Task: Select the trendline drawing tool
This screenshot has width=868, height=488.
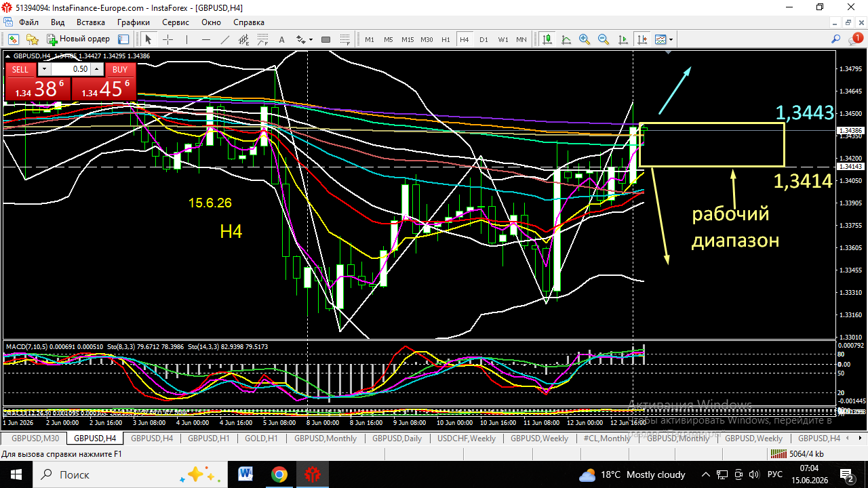Action: coord(224,39)
